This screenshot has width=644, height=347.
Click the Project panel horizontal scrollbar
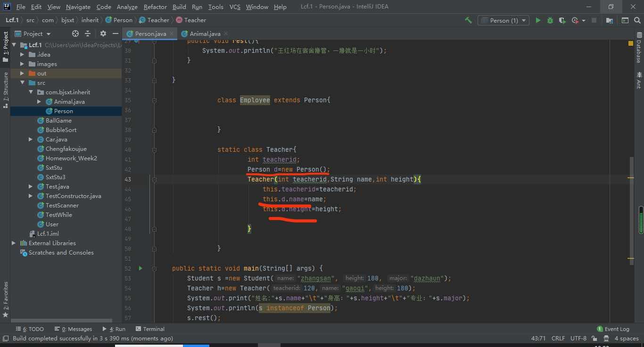click(x=61, y=320)
